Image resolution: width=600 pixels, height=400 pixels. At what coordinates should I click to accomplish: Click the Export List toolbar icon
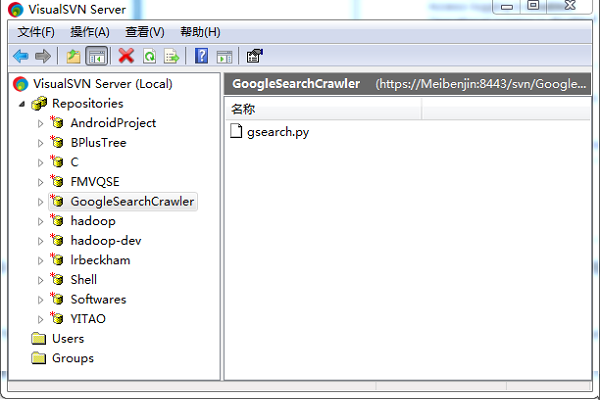pos(171,56)
